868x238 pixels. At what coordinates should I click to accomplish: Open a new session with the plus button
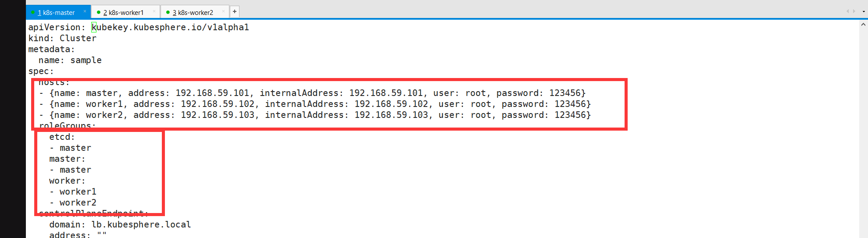point(235,11)
